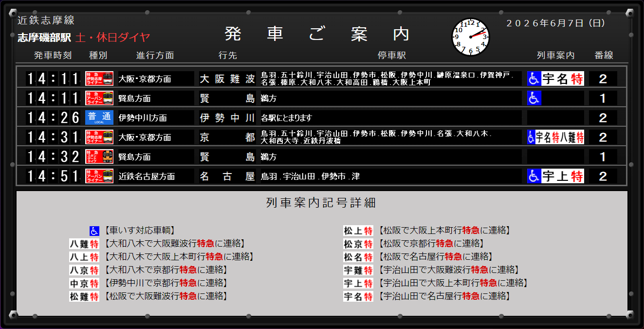Click the 14:31 departure time
The height and width of the screenshot is (329, 644).
coord(53,137)
